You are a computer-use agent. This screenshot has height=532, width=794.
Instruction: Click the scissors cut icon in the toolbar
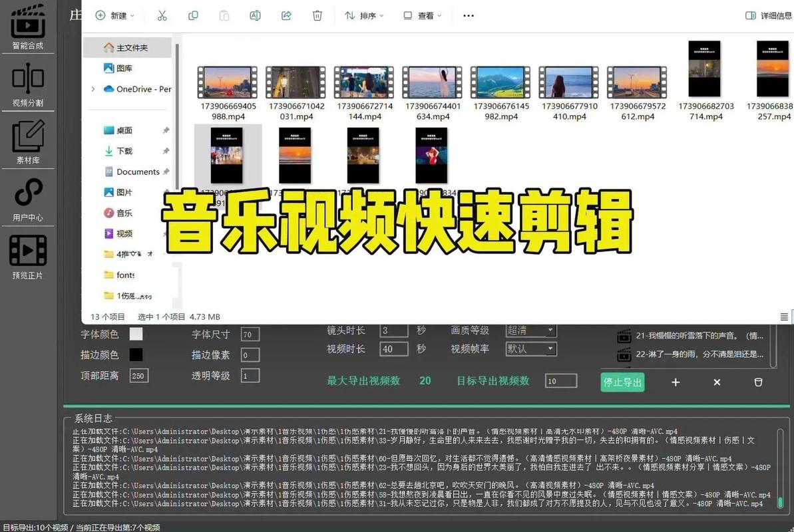(x=162, y=15)
